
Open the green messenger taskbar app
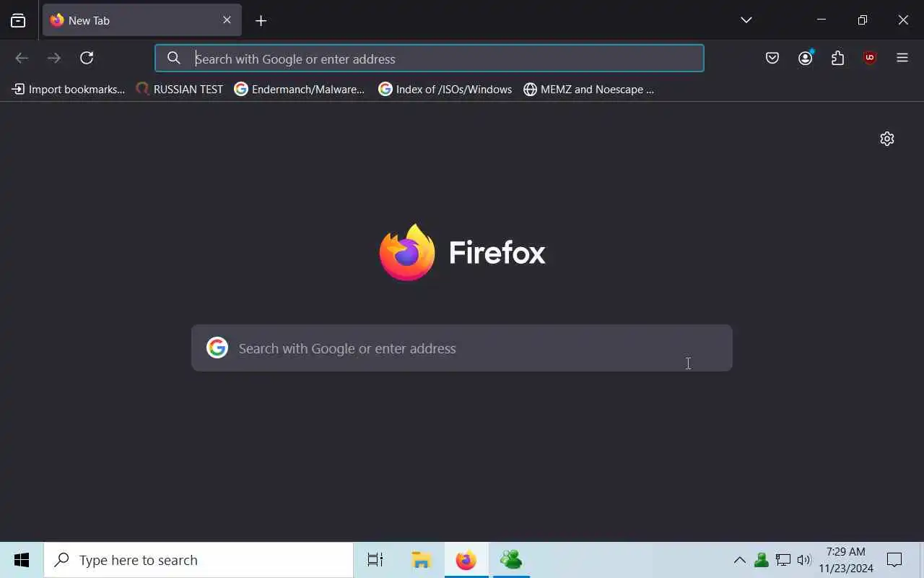(511, 560)
